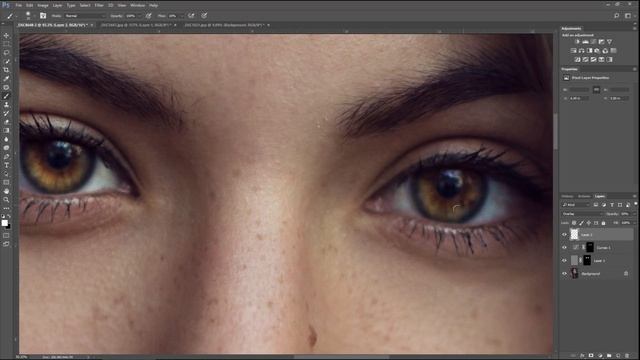
Task: Select the Hand tool
Action: 6,191
